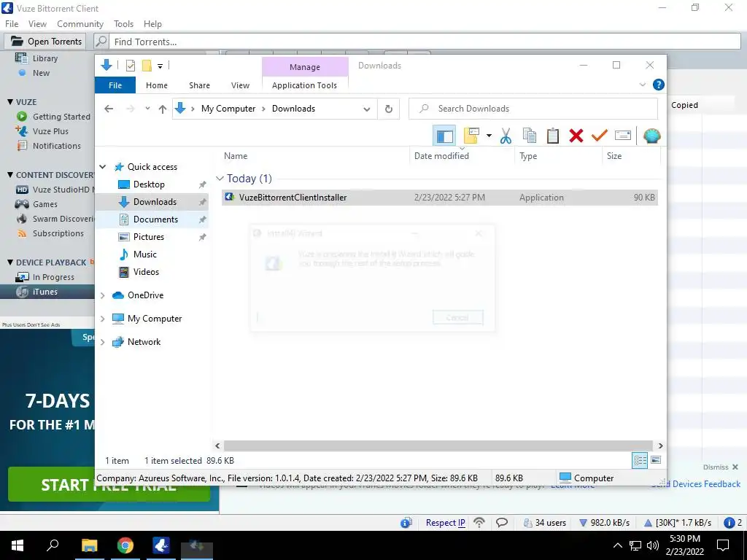The height and width of the screenshot is (560, 747).
Task: Expand the Explorer ribbon chevron
Action: [642, 85]
